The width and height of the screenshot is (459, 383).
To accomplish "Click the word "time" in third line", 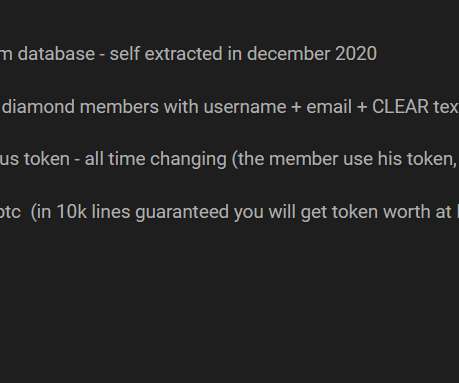I will click(127, 159).
